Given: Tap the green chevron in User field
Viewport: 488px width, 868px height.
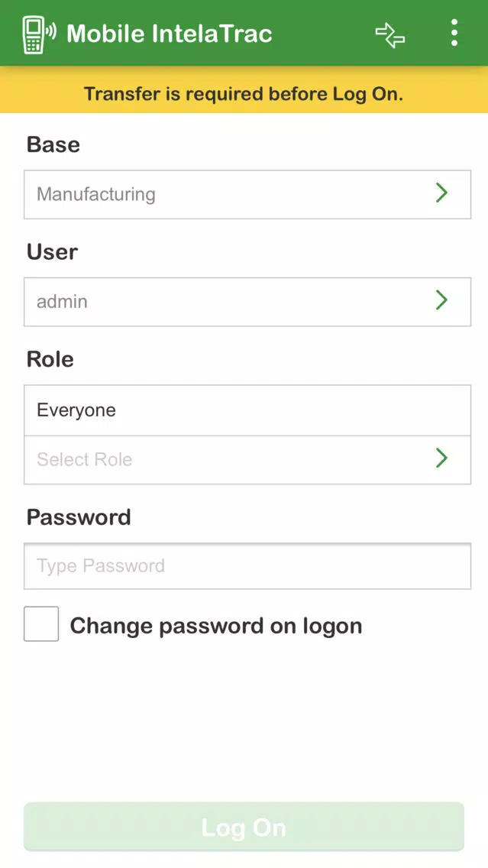Looking at the screenshot, I should [441, 300].
